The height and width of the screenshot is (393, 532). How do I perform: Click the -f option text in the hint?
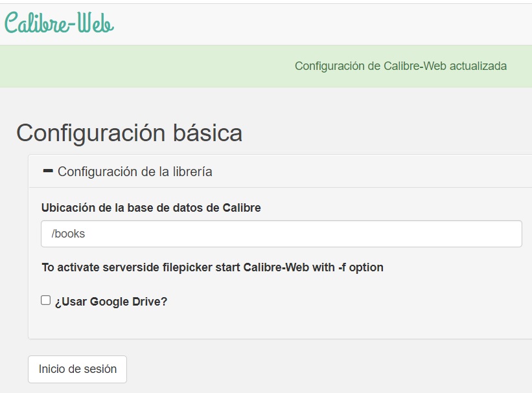pyautogui.click(x=360, y=267)
